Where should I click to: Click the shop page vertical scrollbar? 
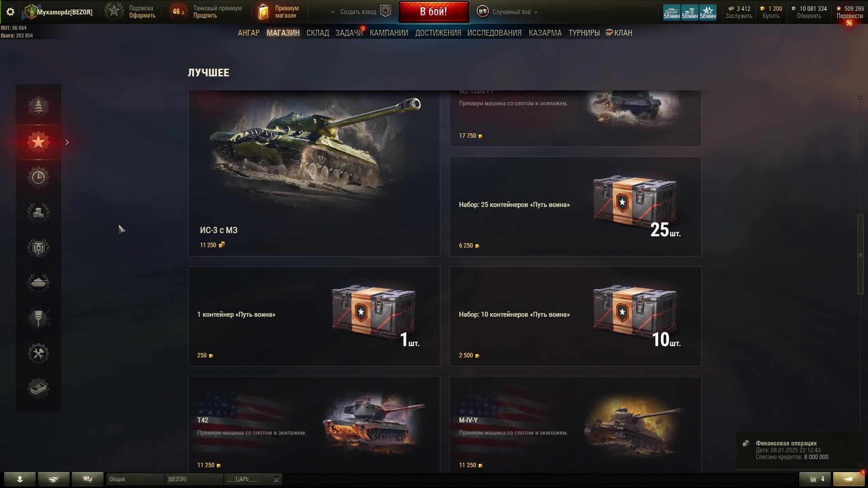click(860, 255)
